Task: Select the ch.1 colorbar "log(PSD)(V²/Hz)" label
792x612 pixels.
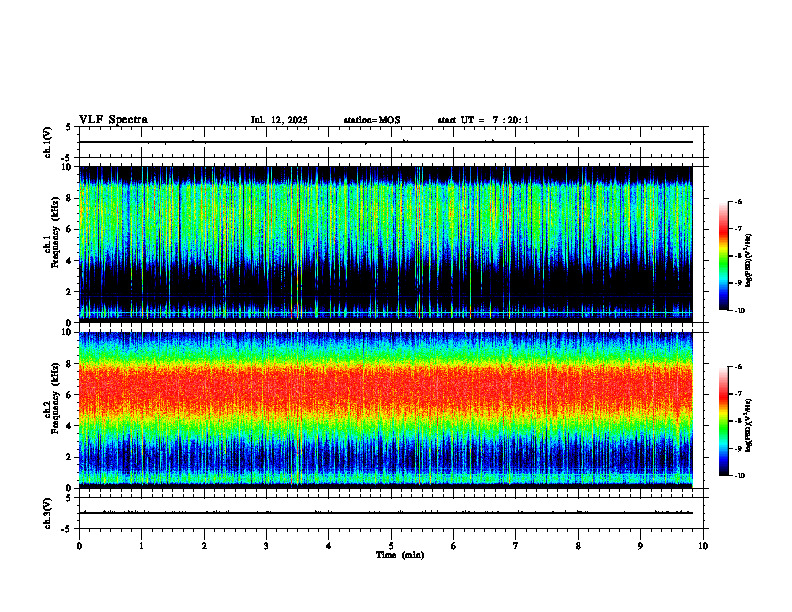Action: 749,261
